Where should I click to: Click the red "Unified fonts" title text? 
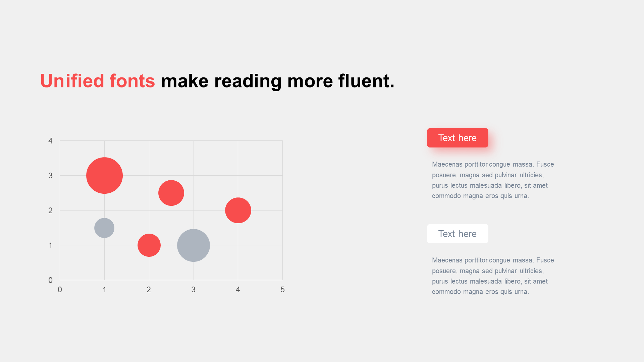point(98,81)
